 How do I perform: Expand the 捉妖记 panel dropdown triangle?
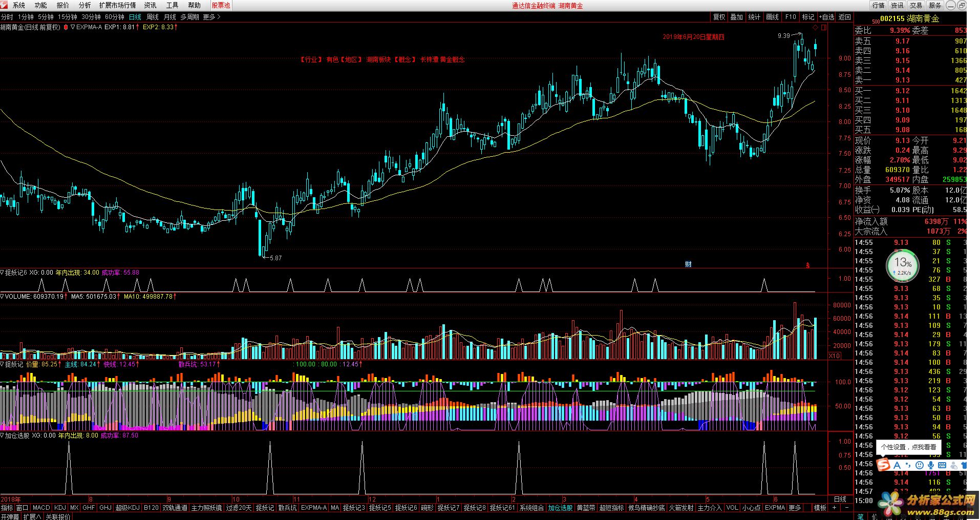click(2, 364)
